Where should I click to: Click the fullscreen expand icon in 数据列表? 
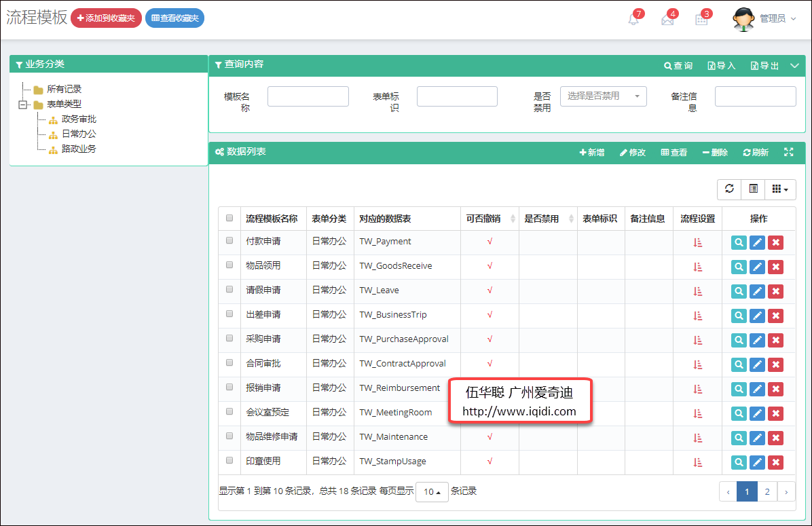pyautogui.click(x=789, y=151)
